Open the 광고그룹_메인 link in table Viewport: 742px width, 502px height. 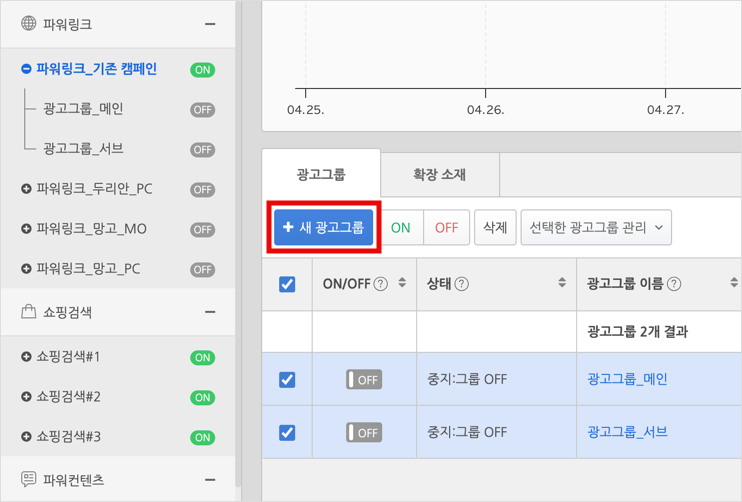[627, 379]
